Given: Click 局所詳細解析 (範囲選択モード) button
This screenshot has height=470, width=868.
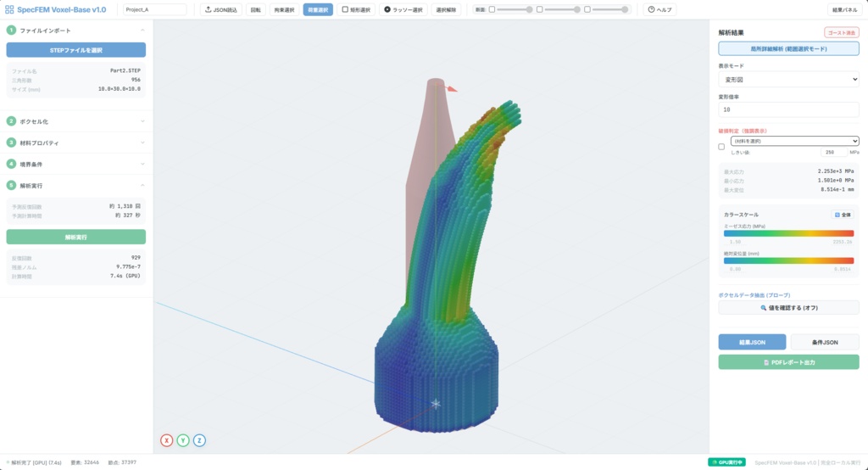Looking at the screenshot, I should pos(788,48).
